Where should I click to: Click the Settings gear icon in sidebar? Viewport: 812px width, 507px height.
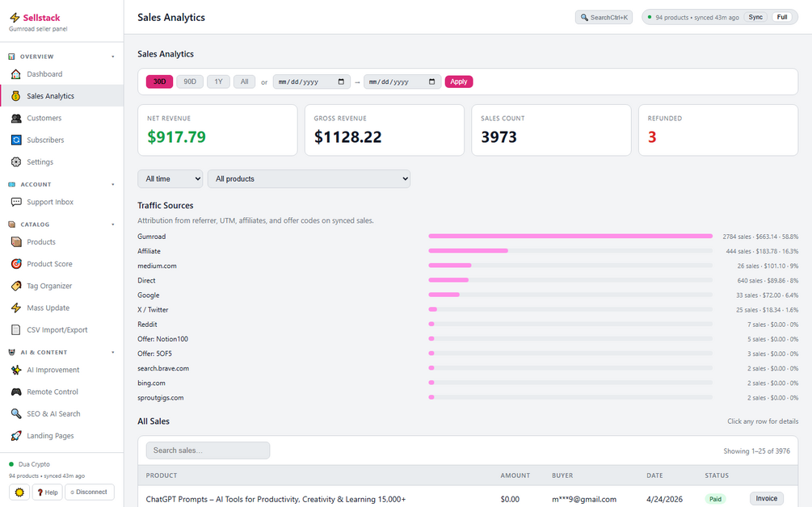click(16, 162)
